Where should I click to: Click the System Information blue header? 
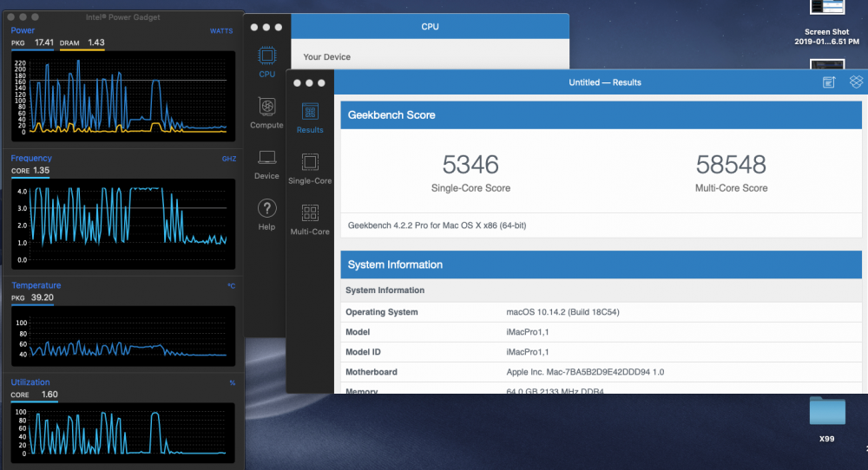(x=602, y=264)
